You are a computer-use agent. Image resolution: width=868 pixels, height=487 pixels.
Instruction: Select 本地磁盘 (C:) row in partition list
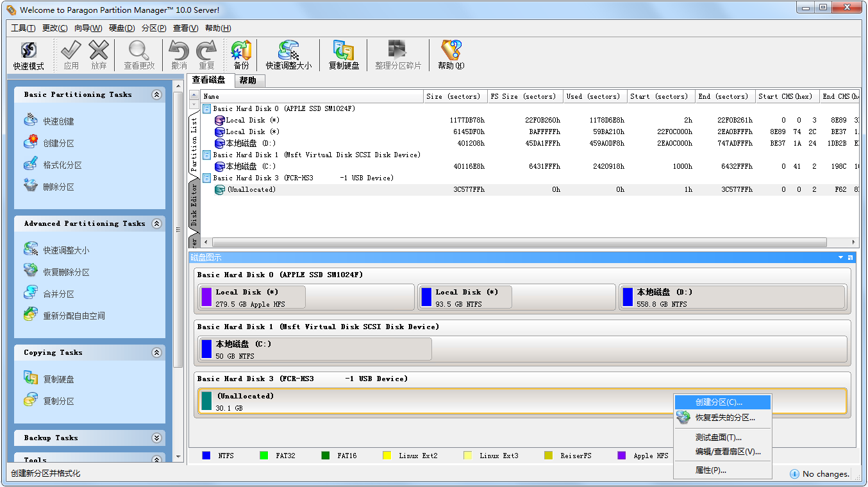pos(530,166)
